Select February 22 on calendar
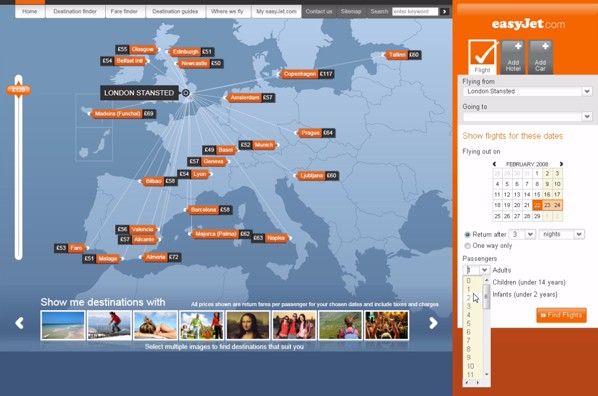The width and height of the screenshot is (598, 396). pyautogui.click(x=537, y=205)
